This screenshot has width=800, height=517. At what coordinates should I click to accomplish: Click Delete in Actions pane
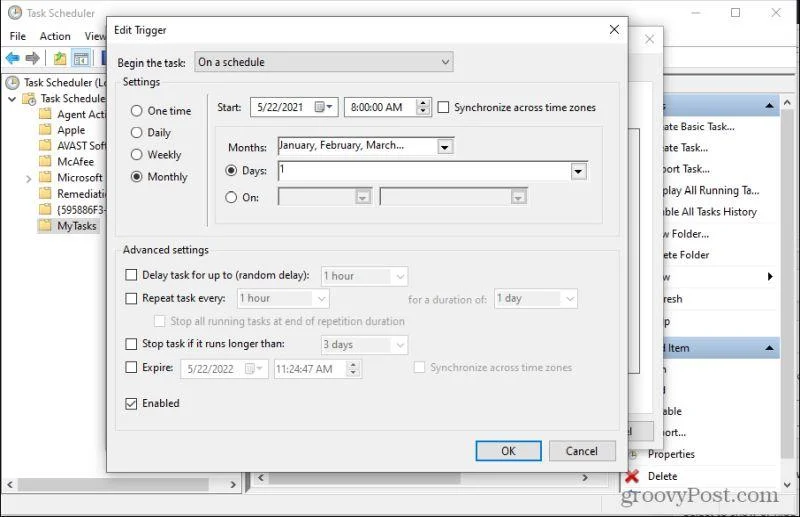click(662, 476)
